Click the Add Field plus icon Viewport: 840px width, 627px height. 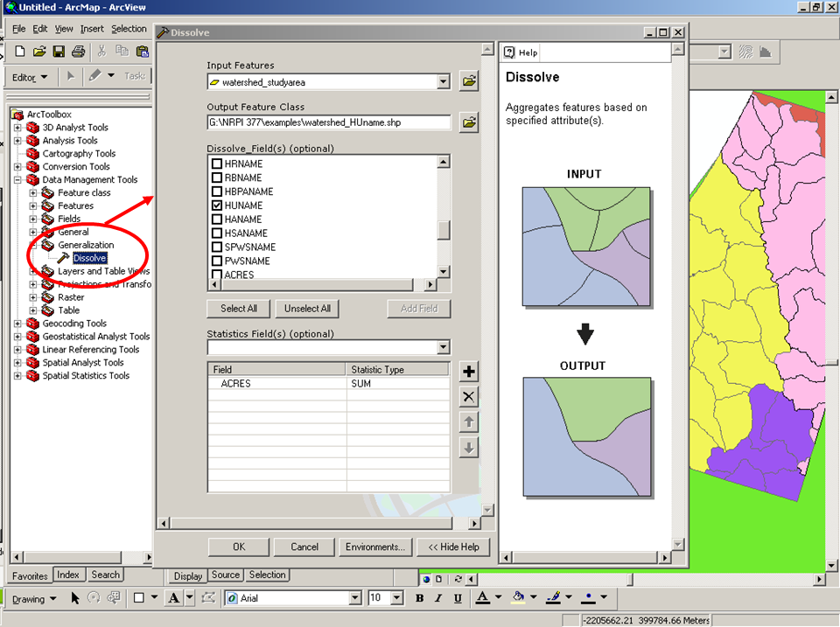[x=468, y=370]
